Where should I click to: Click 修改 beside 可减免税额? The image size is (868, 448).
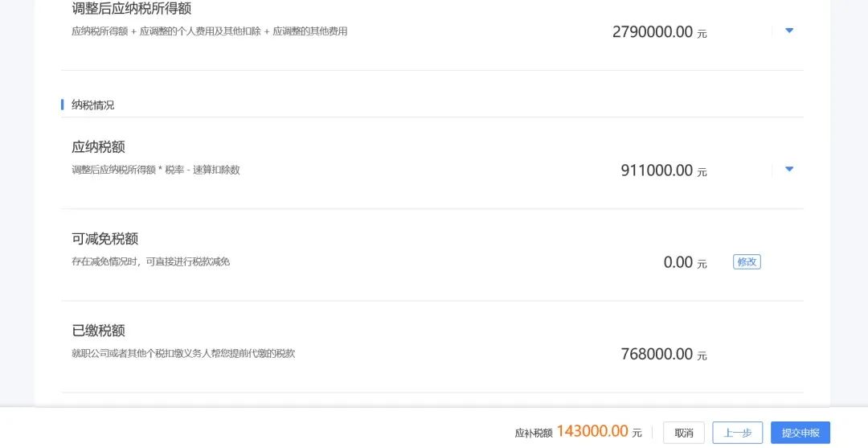[x=747, y=262]
